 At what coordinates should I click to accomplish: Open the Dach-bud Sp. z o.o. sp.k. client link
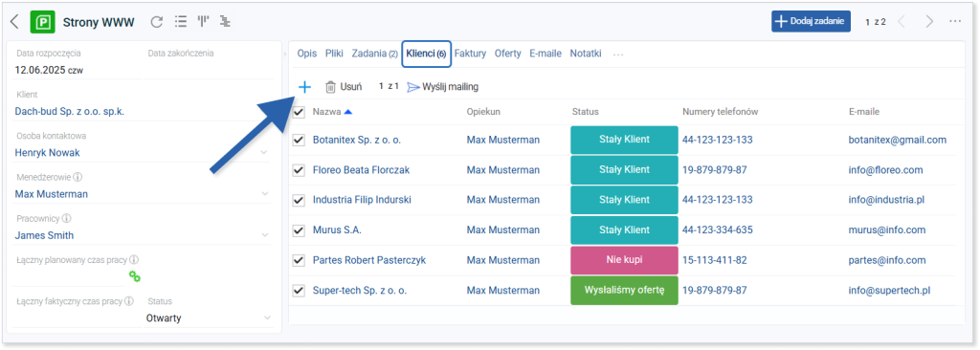69,111
